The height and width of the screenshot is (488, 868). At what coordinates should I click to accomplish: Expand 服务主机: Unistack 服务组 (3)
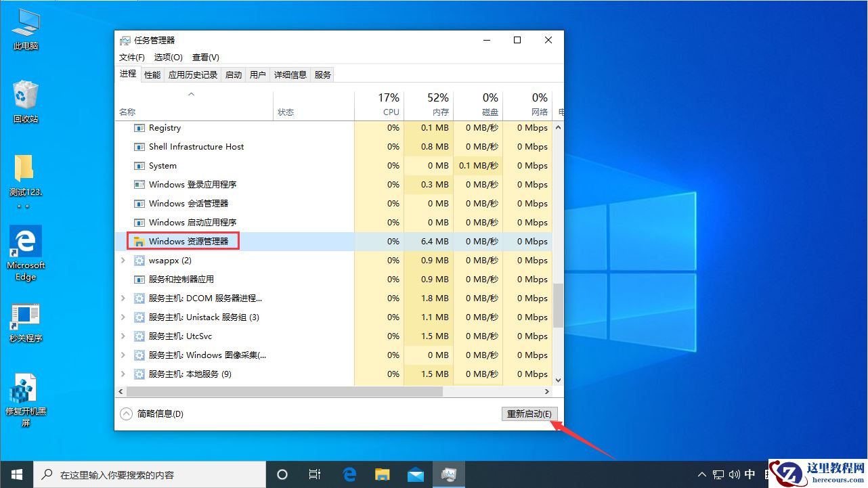123,317
